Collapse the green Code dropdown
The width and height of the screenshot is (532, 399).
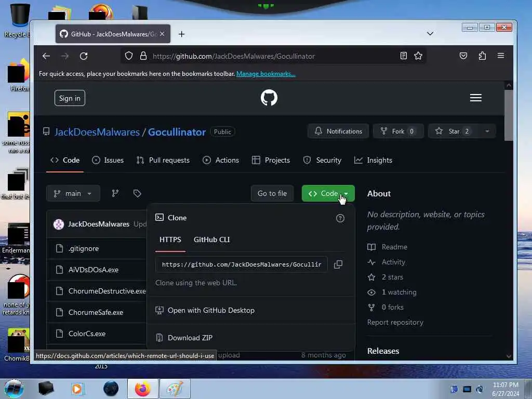click(328, 193)
